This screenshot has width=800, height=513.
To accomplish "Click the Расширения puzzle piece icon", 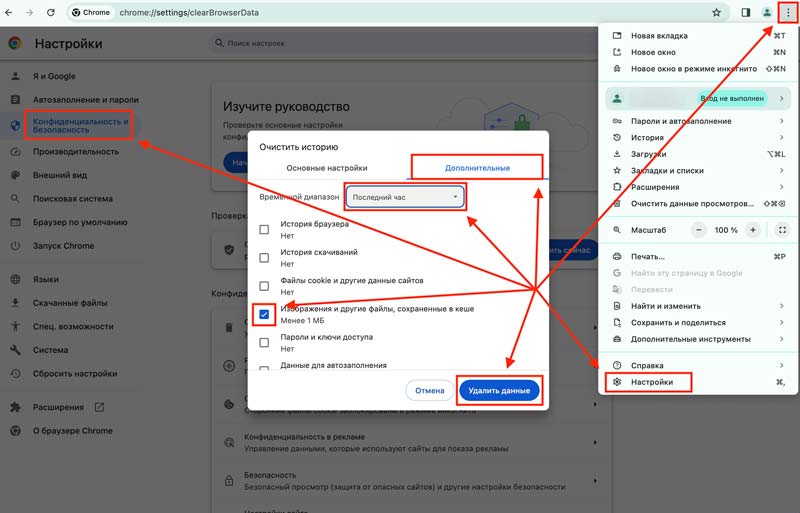I will (15, 407).
